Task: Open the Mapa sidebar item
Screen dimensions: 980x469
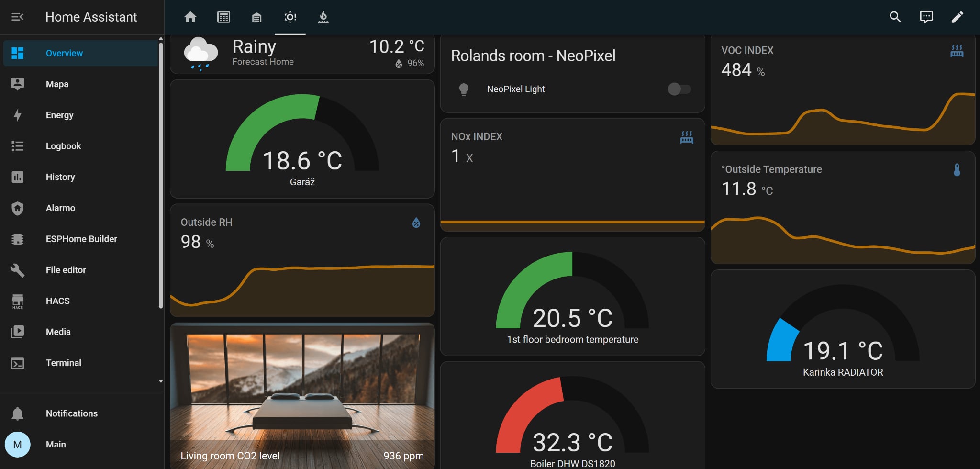Action: tap(80, 84)
